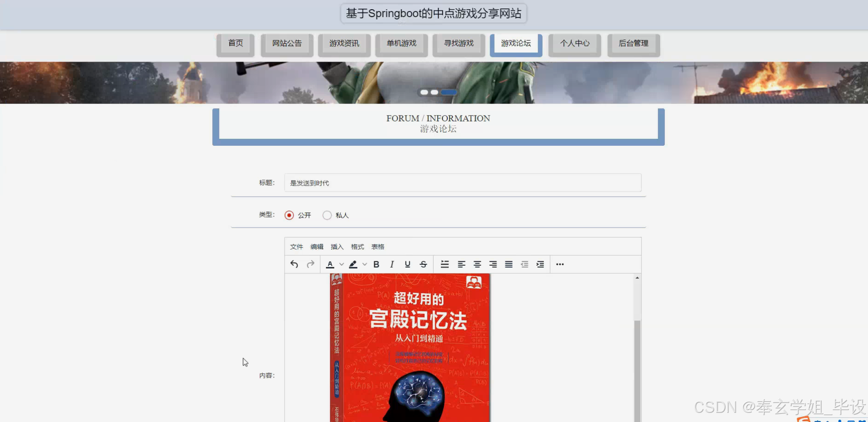This screenshot has width=868, height=422.
Task: Select the 私人 radio button
Action: coord(327,215)
